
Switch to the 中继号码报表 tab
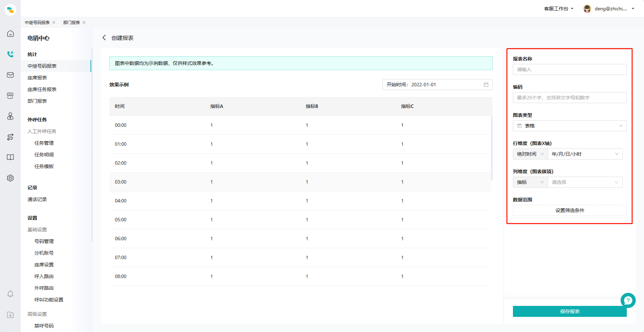pos(37,22)
